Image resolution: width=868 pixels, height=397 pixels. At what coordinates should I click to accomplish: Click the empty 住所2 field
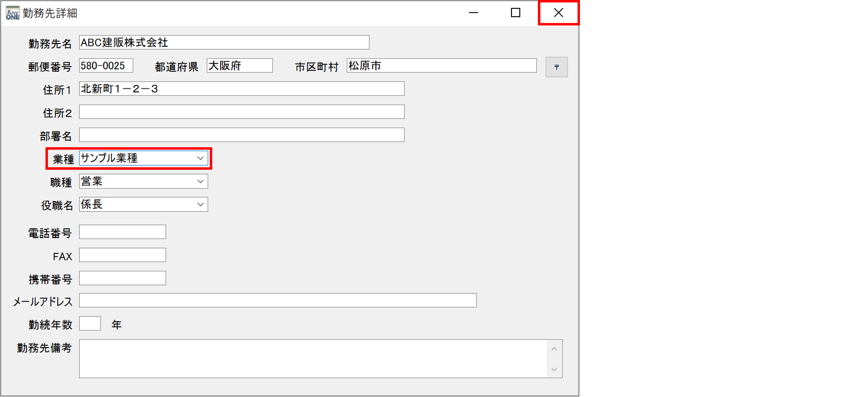click(x=242, y=112)
